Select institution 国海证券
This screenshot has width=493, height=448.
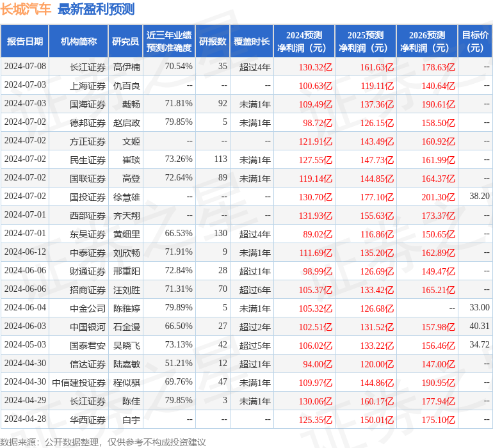pyautogui.click(x=88, y=104)
